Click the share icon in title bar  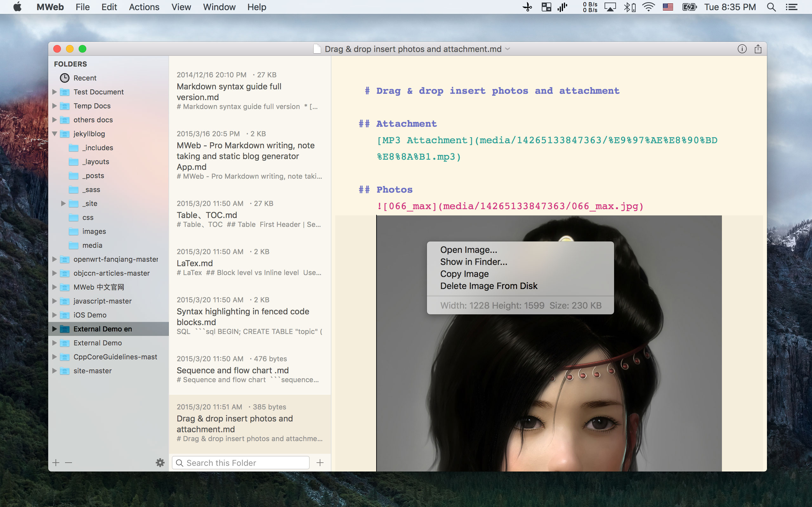(x=758, y=49)
